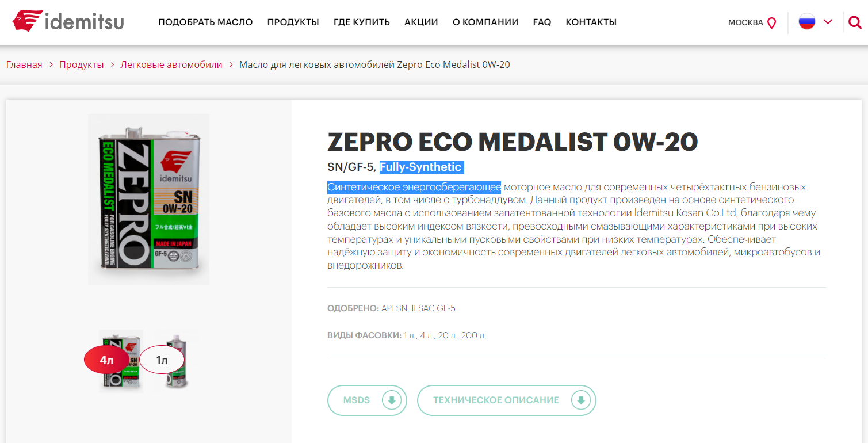Click the large Zepro oil can image
The height and width of the screenshot is (443, 868).
[148, 199]
